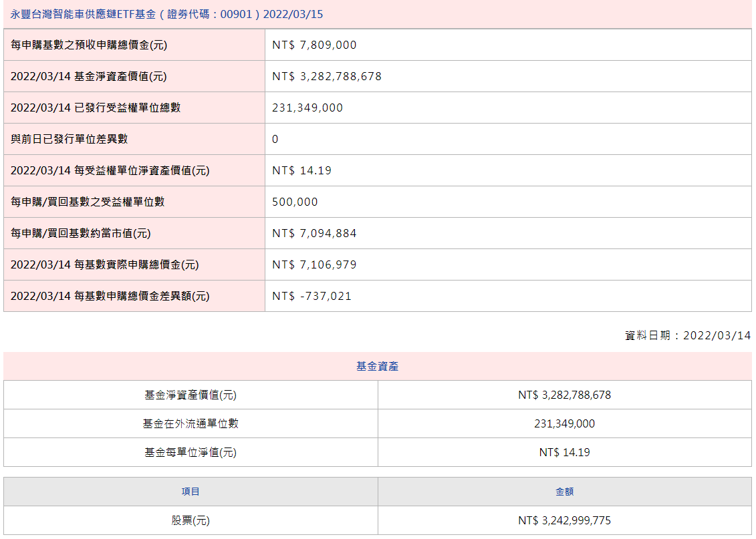Select the value 0 for unit difference
This screenshot has width=756, height=539.
coord(275,139)
